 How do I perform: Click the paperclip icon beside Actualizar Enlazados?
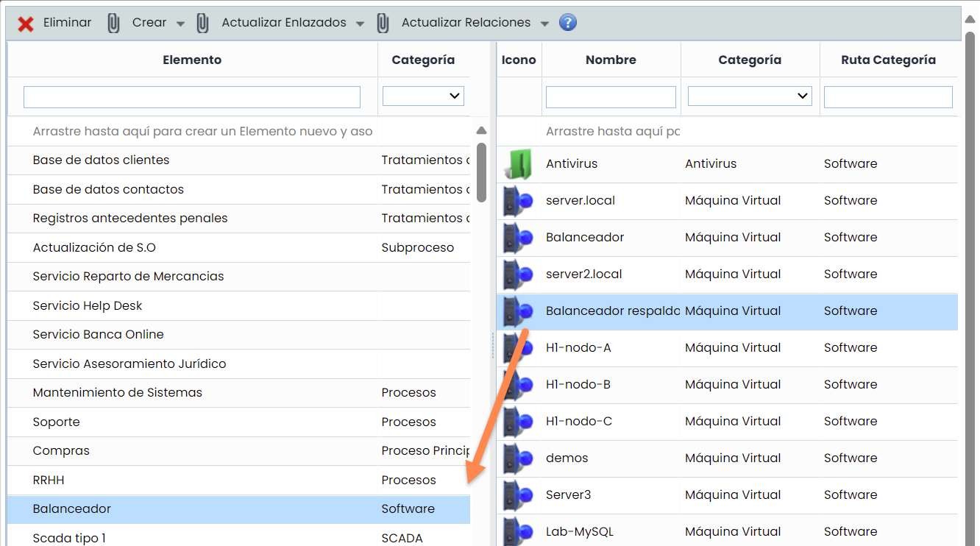coord(203,24)
